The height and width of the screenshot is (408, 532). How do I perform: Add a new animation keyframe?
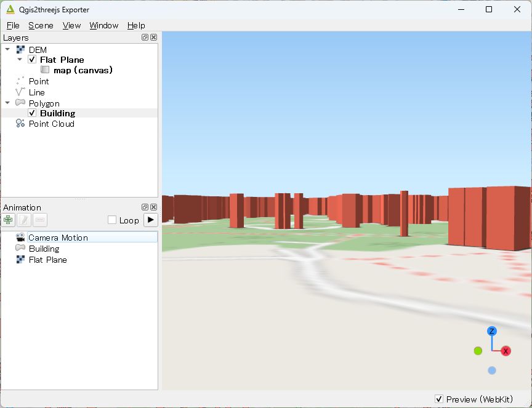point(8,220)
